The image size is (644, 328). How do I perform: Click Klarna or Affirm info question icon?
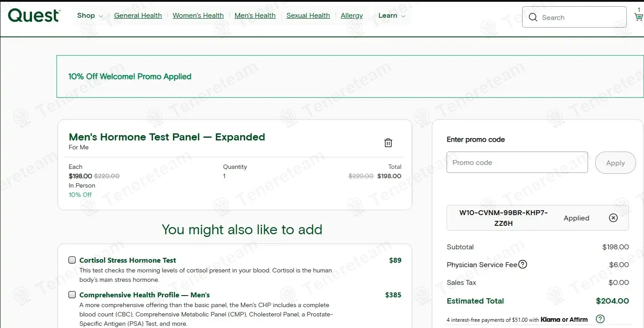(600, 319)
